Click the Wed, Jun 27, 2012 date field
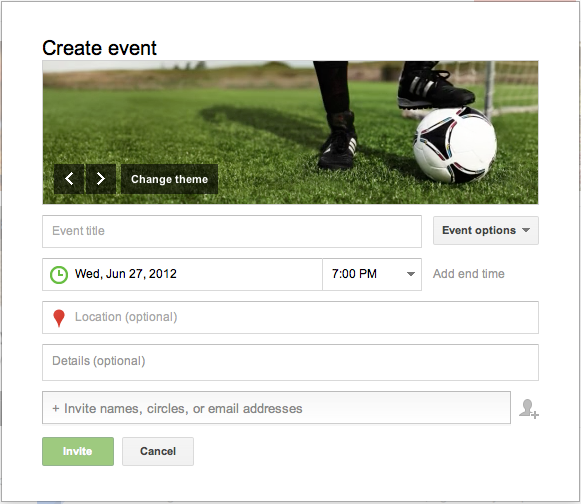 182,274
